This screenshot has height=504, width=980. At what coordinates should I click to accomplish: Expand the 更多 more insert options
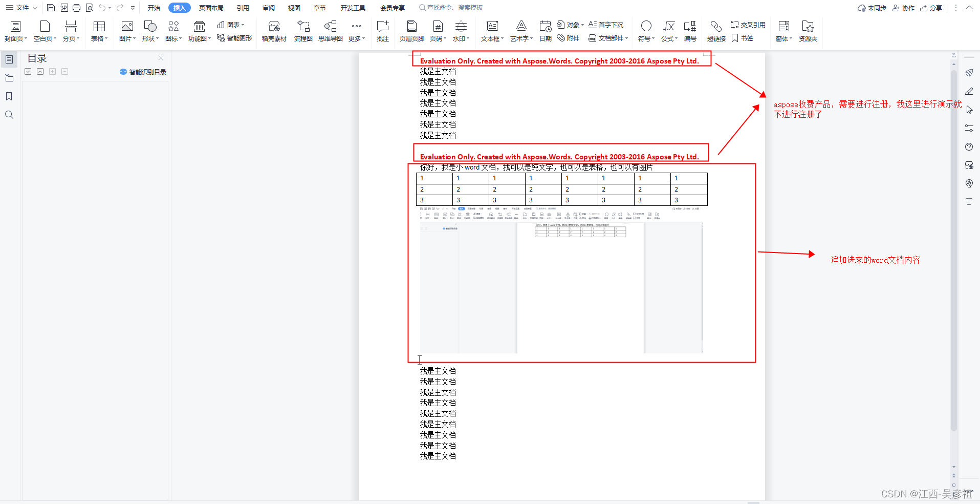click(357, 31)
